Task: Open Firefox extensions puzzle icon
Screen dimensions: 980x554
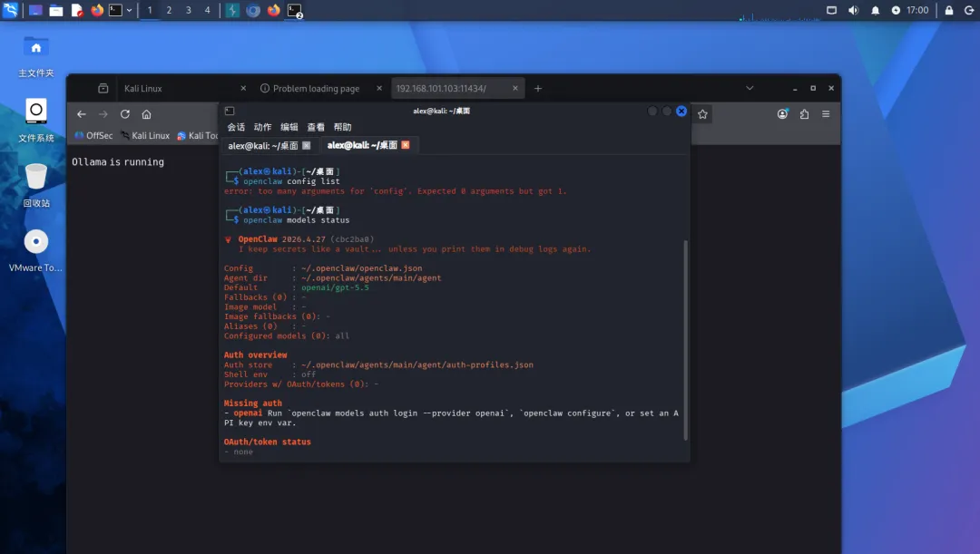Action: pos(804,114)
